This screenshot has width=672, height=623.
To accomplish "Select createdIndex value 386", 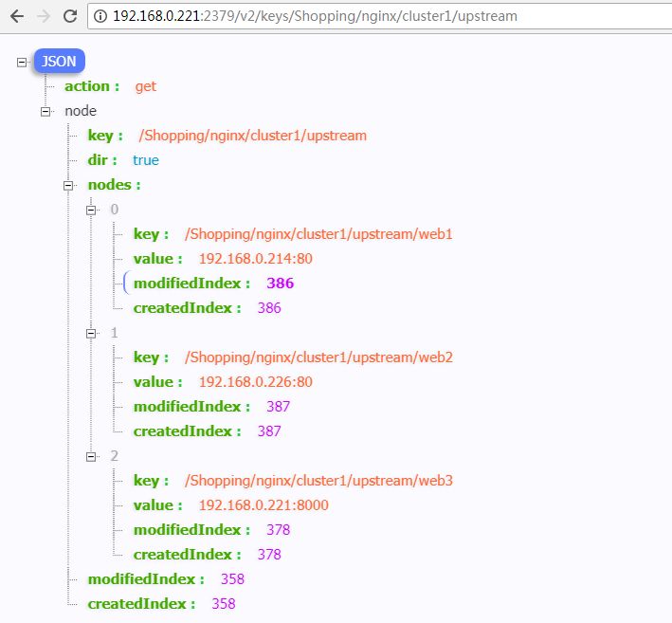I will click(x=269, y=308).
